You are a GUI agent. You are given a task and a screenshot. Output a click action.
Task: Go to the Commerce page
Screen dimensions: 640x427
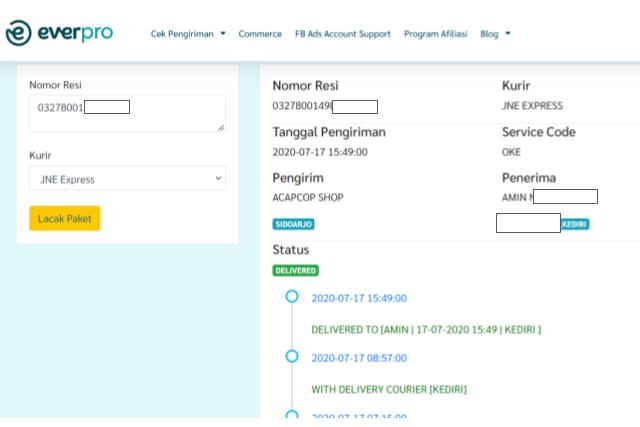point(260,34)
